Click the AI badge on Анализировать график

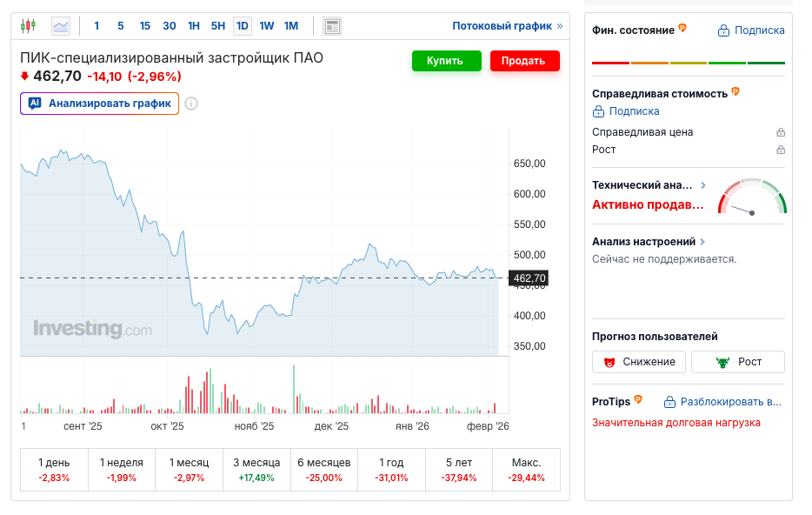point(35,104)
